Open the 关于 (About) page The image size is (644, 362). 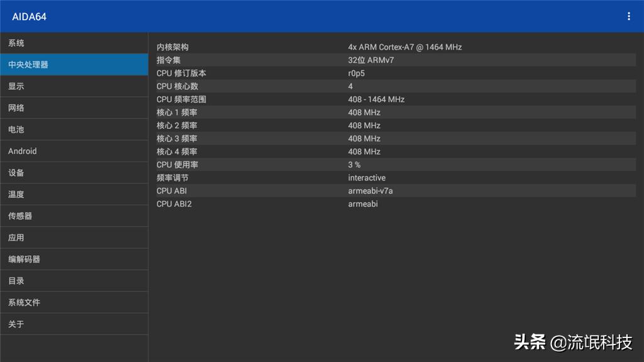pos(74,324)
